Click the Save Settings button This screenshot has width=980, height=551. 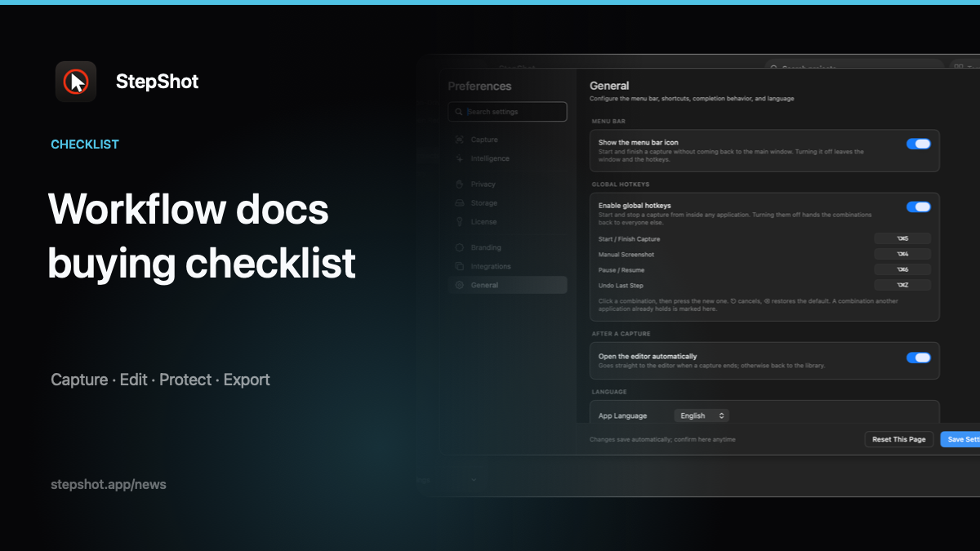tap(960, 439)
